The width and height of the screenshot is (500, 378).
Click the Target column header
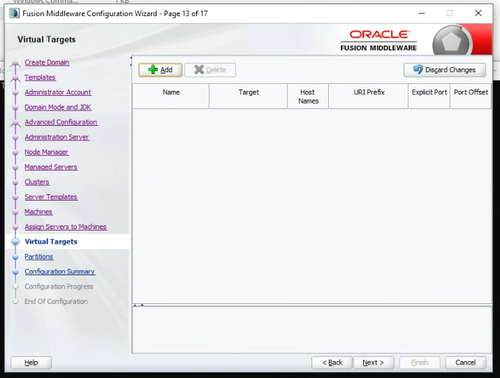(x=249, y=96)
